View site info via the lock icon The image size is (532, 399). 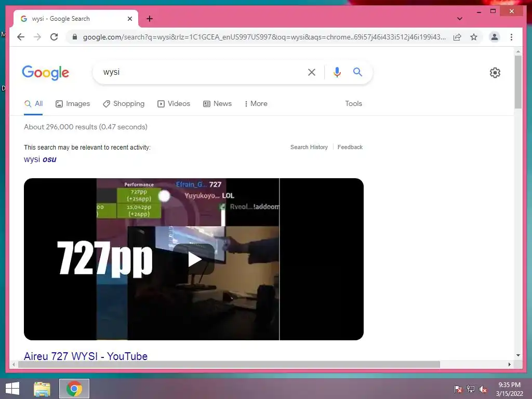(x=75, y=37)
